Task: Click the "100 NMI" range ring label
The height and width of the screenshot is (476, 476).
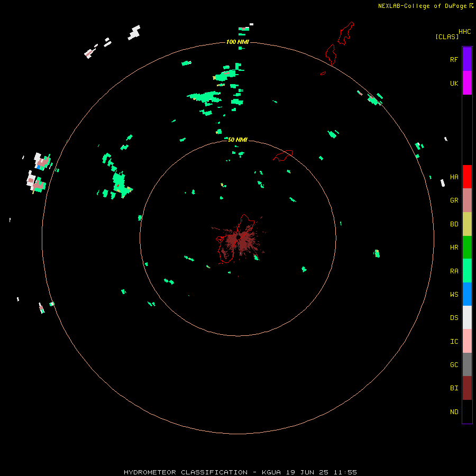Action: 237,42
